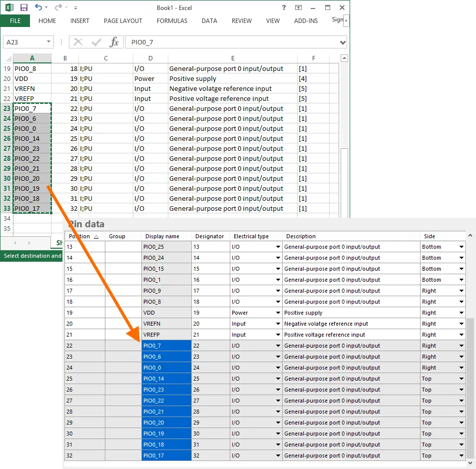
Task: Sort by the Display name column header
Action: (162, 236)
